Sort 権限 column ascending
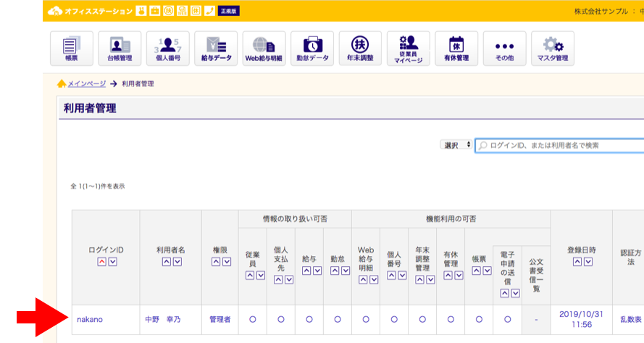644x343 pixels. (x=216, y=262)
